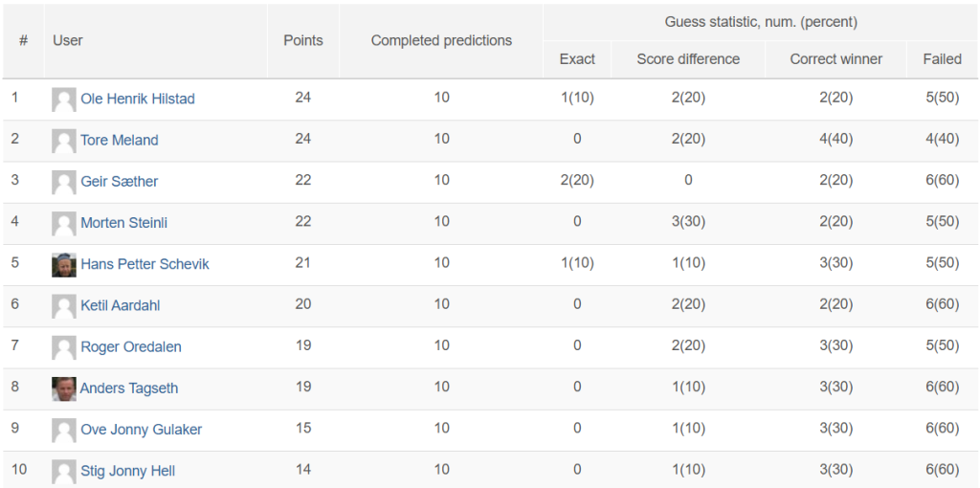Select the Failed column header

click(943, 59)
